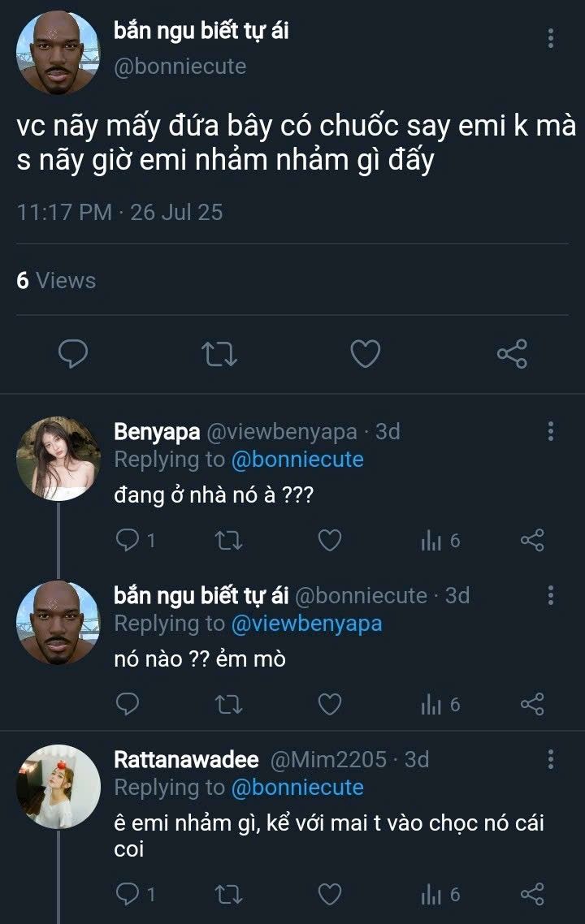Open @bonniecute link in Rattanawadee's reply

coord(297,787)
